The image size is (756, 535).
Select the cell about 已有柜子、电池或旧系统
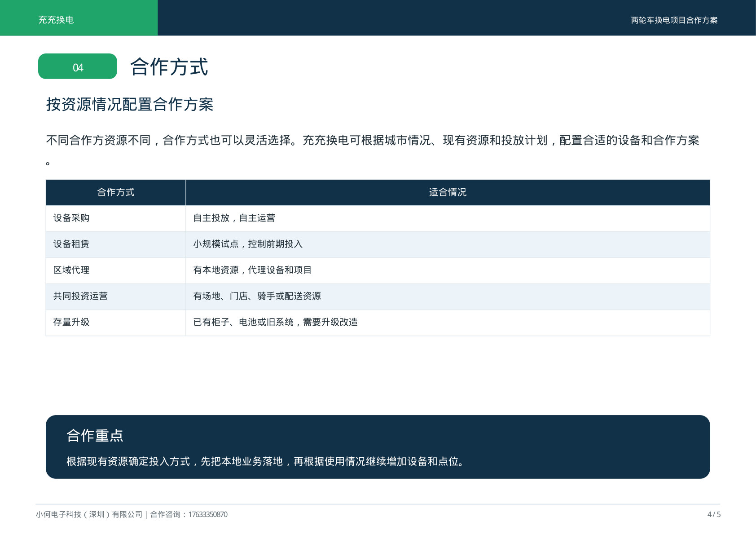pos(448,323)
